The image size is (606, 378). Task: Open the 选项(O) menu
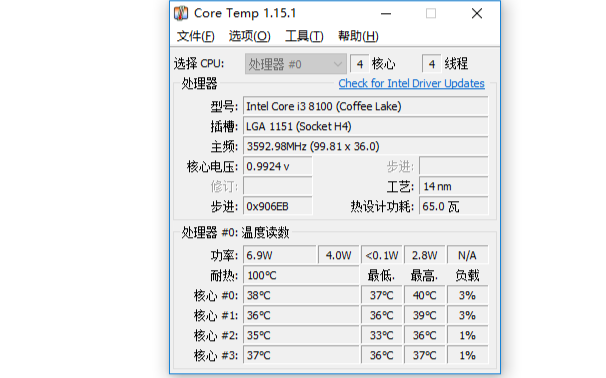coord(249,36)
